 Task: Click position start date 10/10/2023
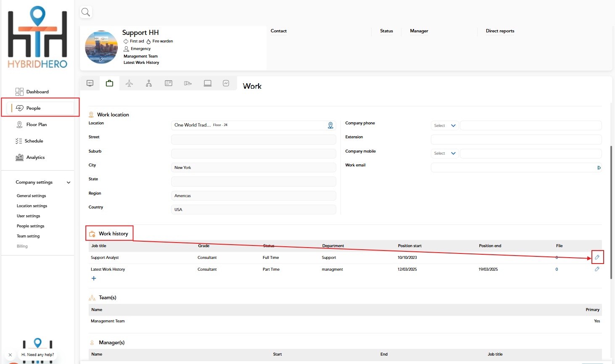(407, 258)
